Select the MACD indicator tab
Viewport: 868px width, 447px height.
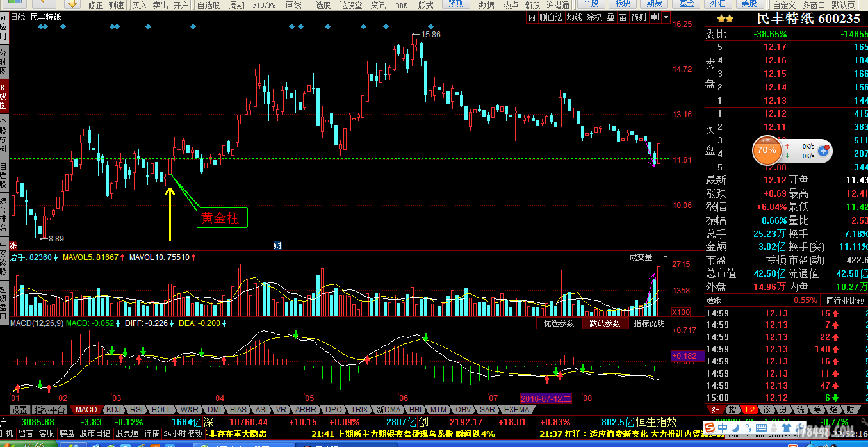[x=86, y=409]
